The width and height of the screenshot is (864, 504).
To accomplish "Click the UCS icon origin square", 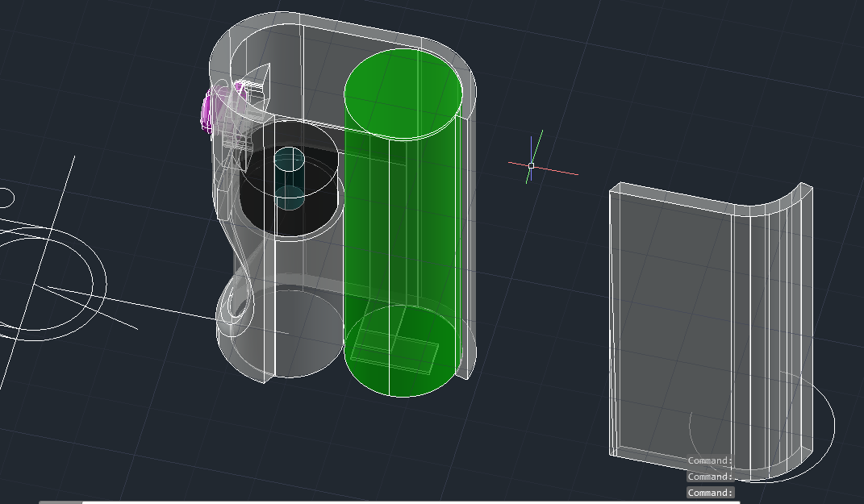I will tap(531, 165).
